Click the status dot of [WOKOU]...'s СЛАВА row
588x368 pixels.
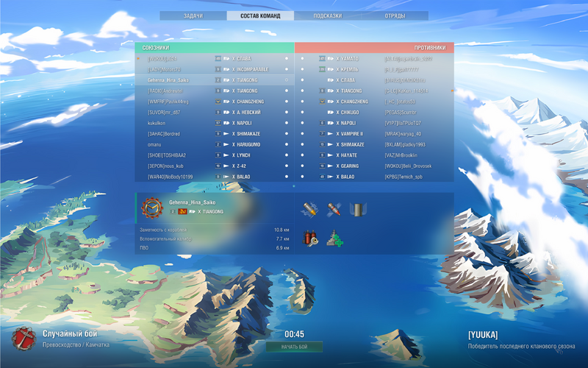tap(287, 59)
